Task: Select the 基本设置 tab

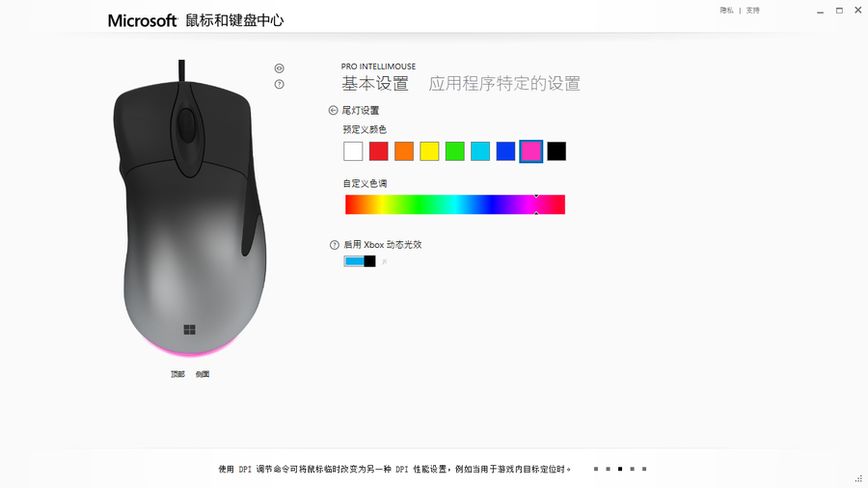Action: [x=375, y=84]
